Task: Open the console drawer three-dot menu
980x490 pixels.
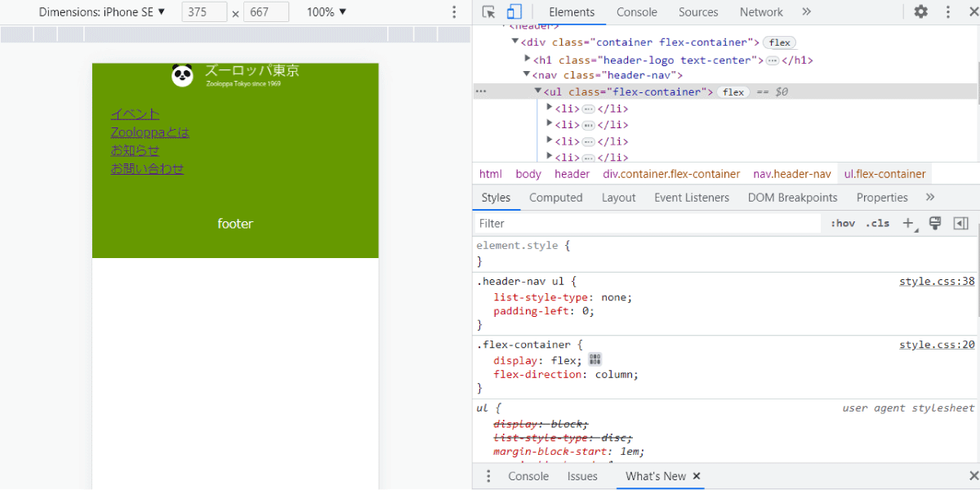Action: [x=488, y=476]
